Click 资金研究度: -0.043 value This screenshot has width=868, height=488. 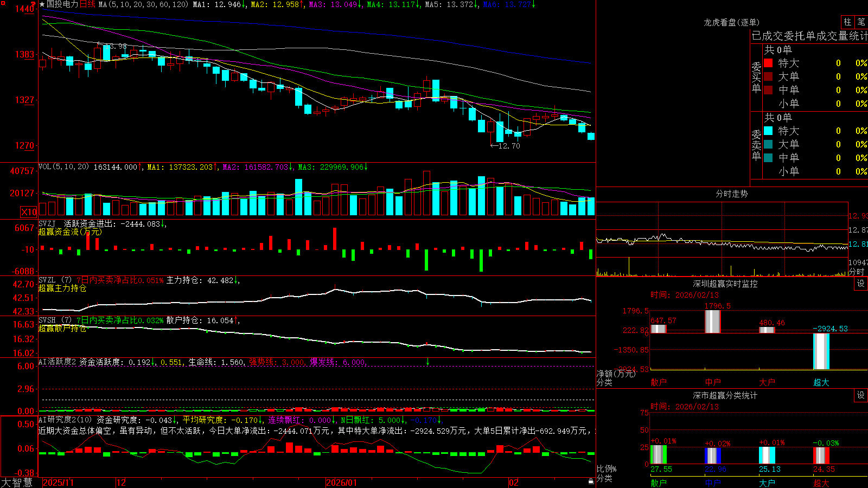(x=135, y=420)
